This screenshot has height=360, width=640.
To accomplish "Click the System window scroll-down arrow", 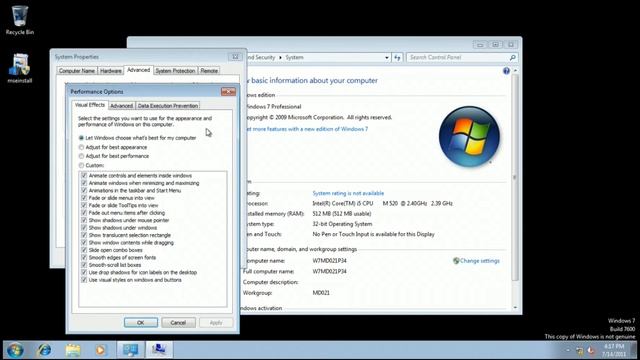I will 515,307.
